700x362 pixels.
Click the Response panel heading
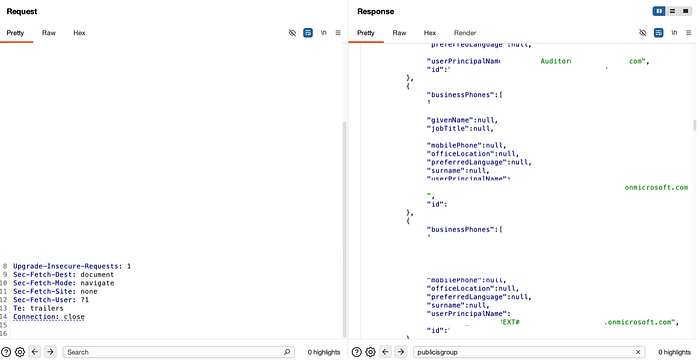(375, 12)
